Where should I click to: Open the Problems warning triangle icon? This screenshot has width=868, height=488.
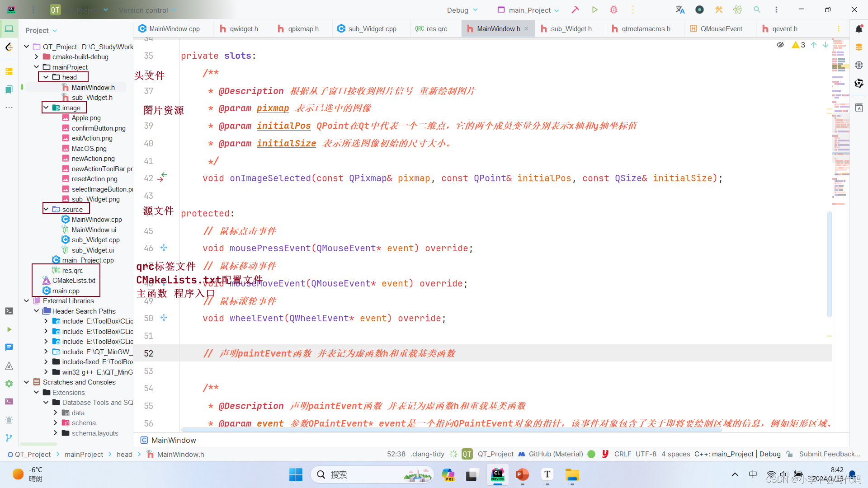(x=9, y=366)
